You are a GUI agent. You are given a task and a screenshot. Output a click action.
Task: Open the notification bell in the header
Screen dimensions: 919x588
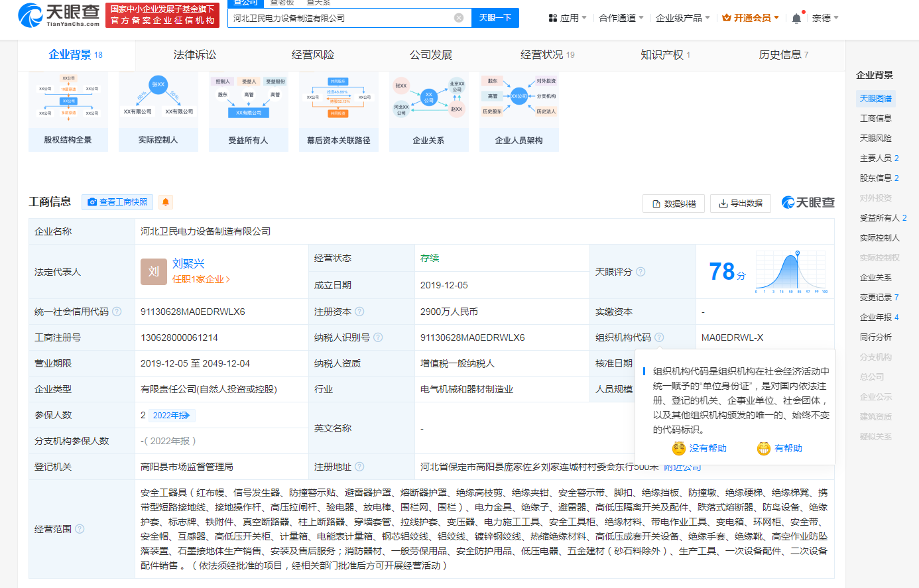[x=796, y=19]
